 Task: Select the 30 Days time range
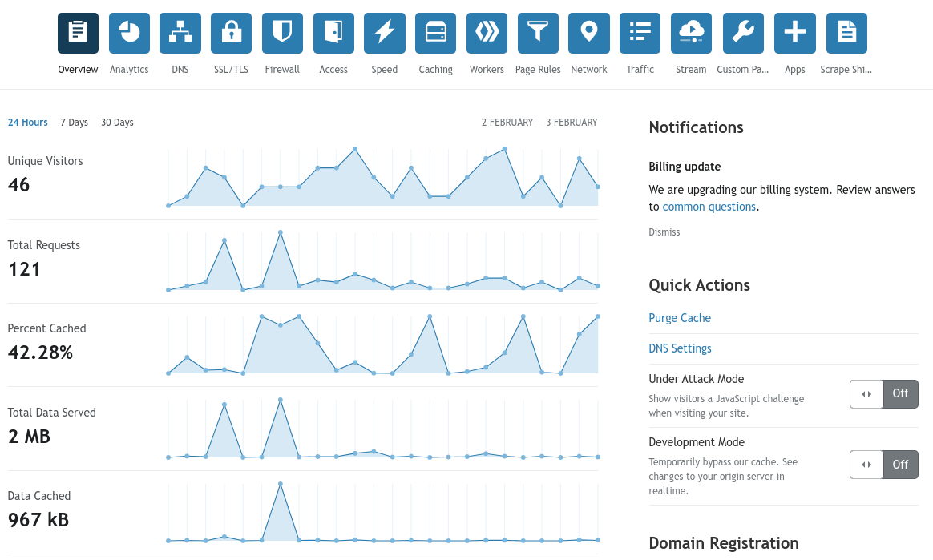click(x=117, y=123)
